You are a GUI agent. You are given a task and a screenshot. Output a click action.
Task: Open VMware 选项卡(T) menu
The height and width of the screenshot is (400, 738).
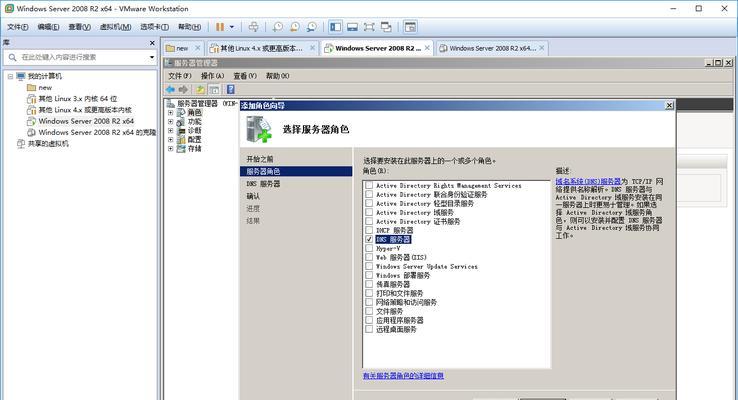point(154,27)
